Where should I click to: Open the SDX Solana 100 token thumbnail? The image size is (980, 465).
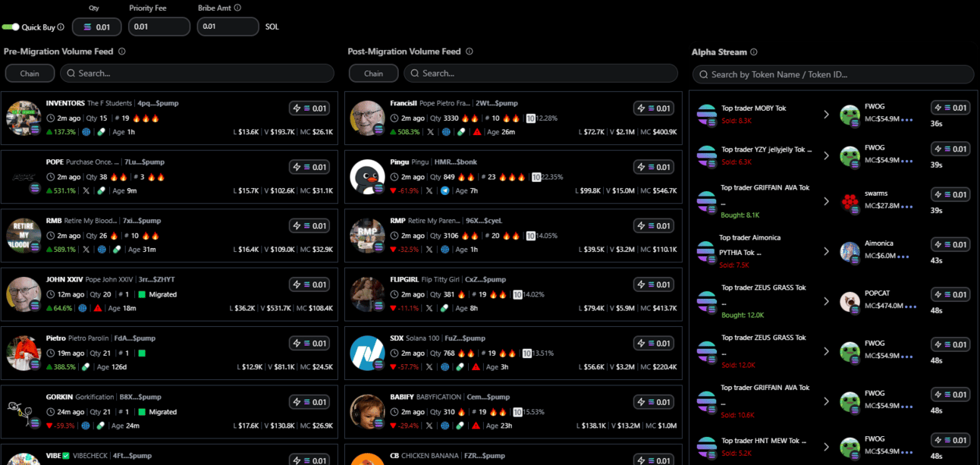(368, 353)
